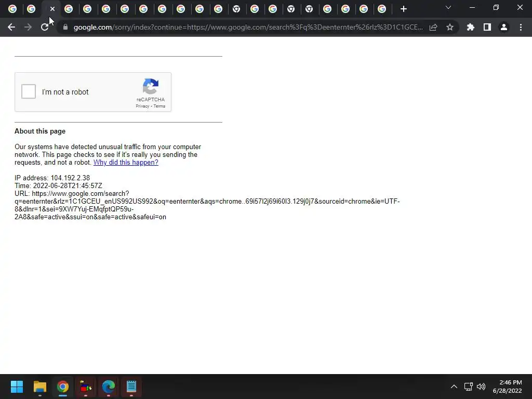
Task: View site information via the lock icon
Action: (x=65, y=27)
